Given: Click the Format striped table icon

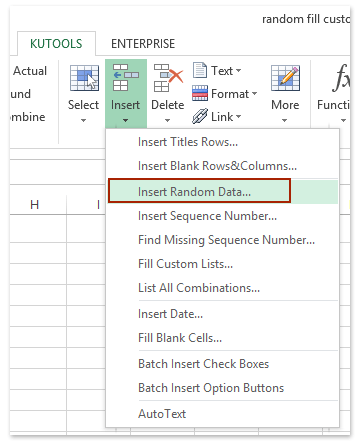Looking at the screenshot, I should (200, 93).
